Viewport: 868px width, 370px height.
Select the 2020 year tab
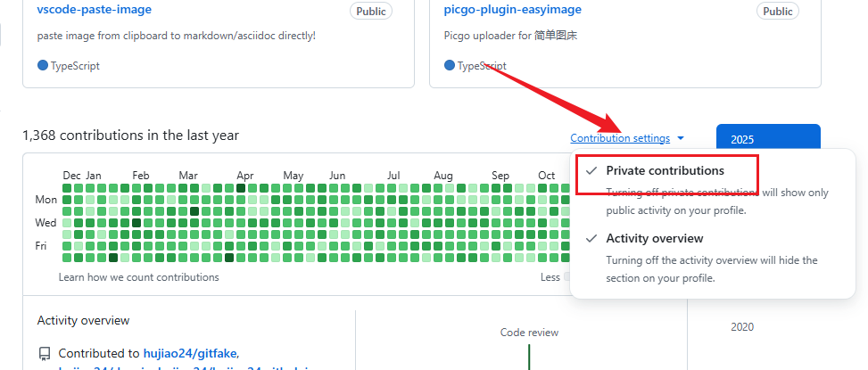coord(742,327)
